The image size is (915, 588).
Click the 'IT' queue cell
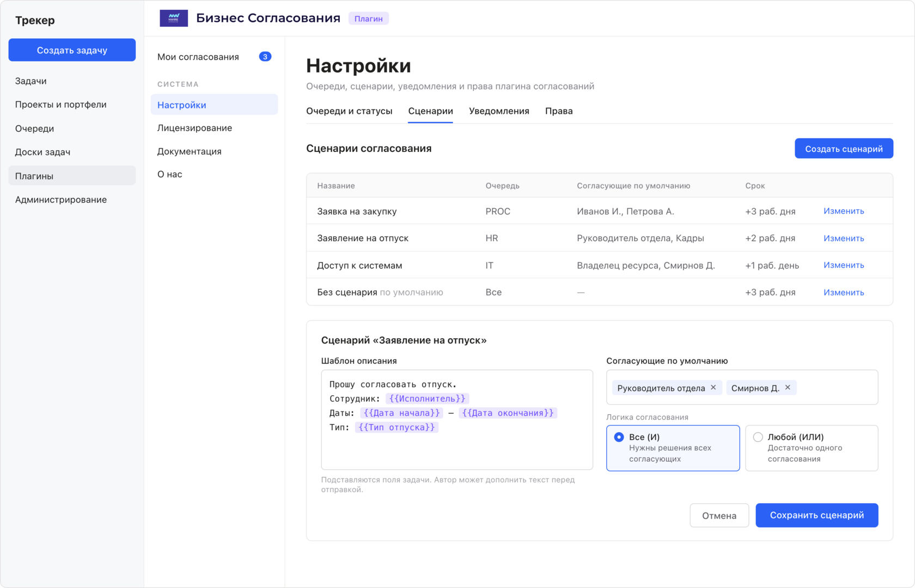490,266
